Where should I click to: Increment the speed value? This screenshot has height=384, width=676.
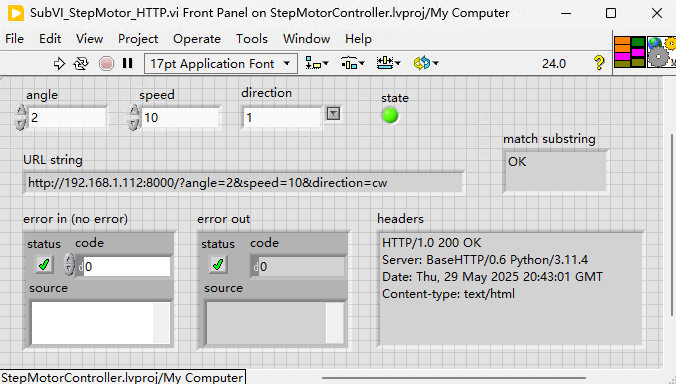tap(134, 111)
